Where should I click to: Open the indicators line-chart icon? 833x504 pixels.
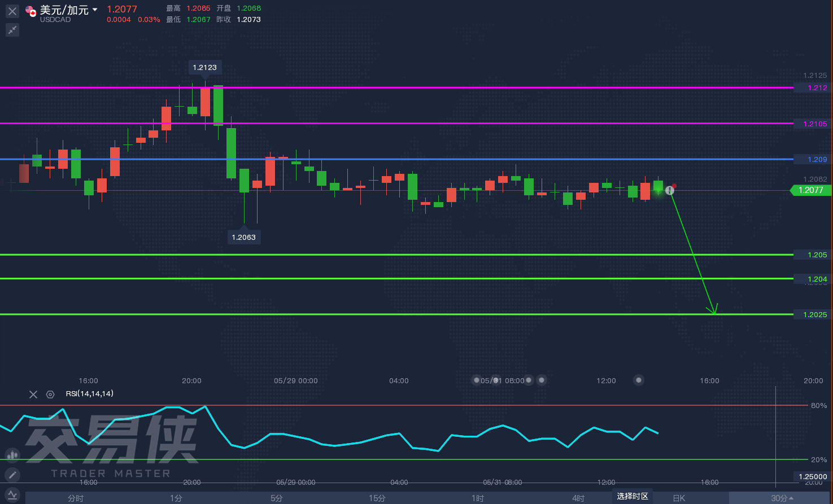(x=12, y=495)
